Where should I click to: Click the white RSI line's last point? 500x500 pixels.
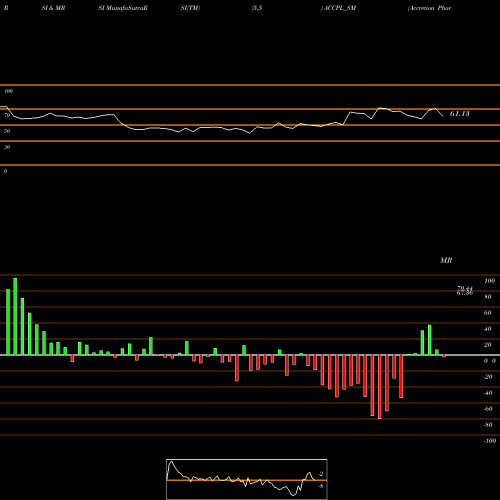pos(443,116)
